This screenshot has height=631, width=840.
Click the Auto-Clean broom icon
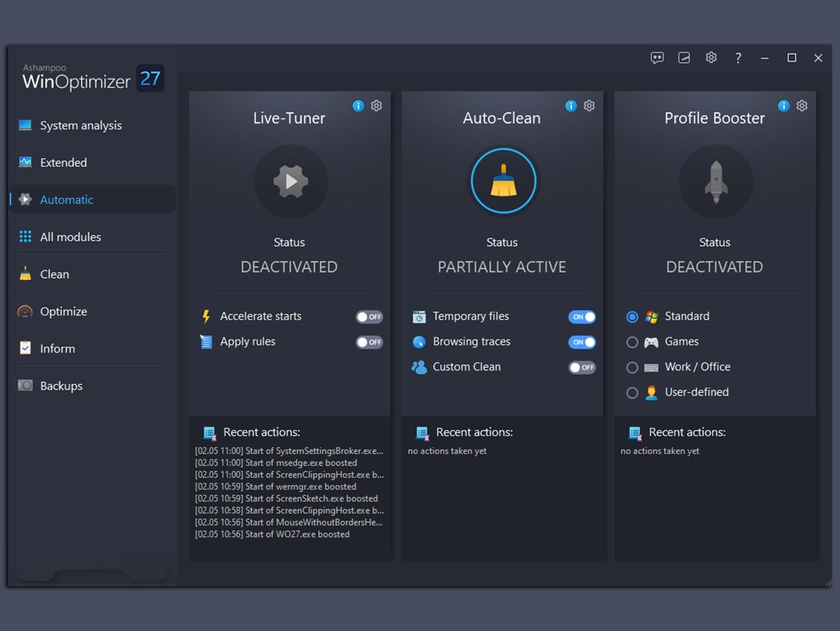(503, 181)
